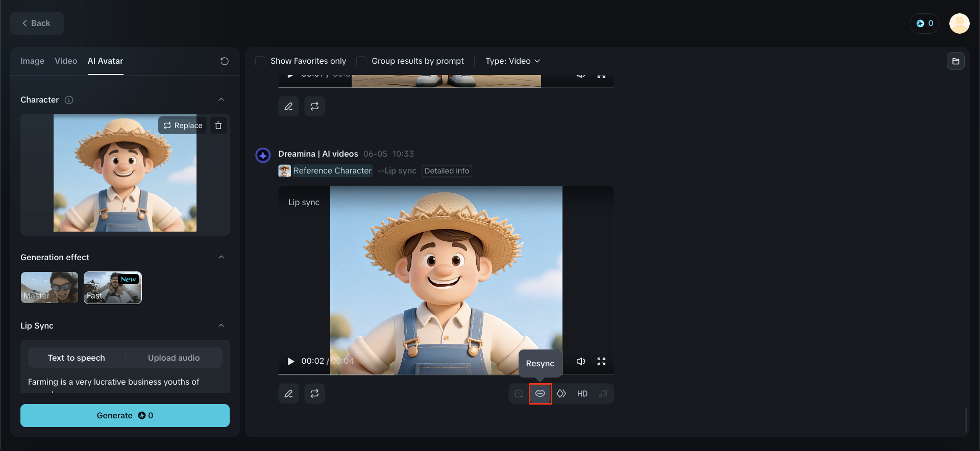Open Detailed info for the video
Image resolution: width=980 pixels, height=451 pixels.
[x=447, y=171]
